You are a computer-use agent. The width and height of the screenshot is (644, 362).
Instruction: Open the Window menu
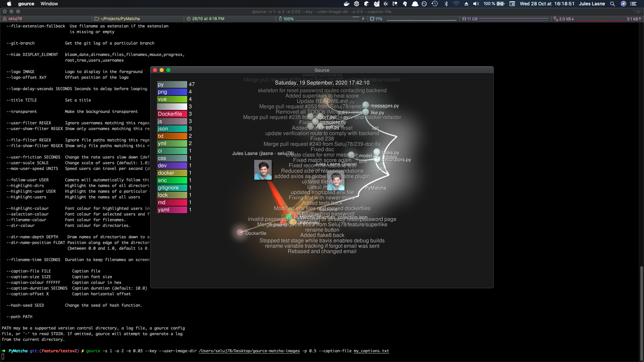pos(49,4)
